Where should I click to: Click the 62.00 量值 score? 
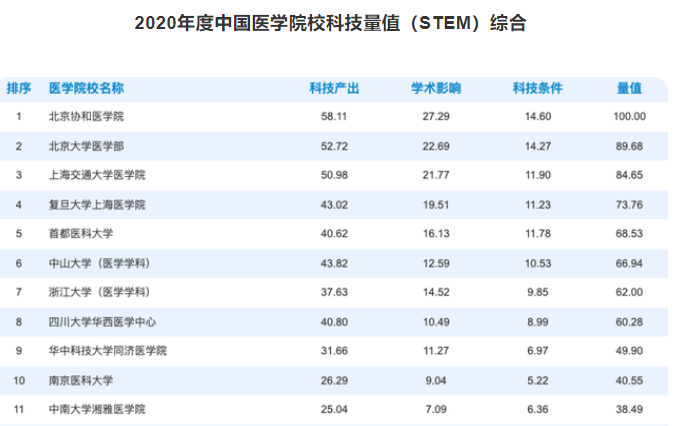pyautogui.click(x=629, y=292)
